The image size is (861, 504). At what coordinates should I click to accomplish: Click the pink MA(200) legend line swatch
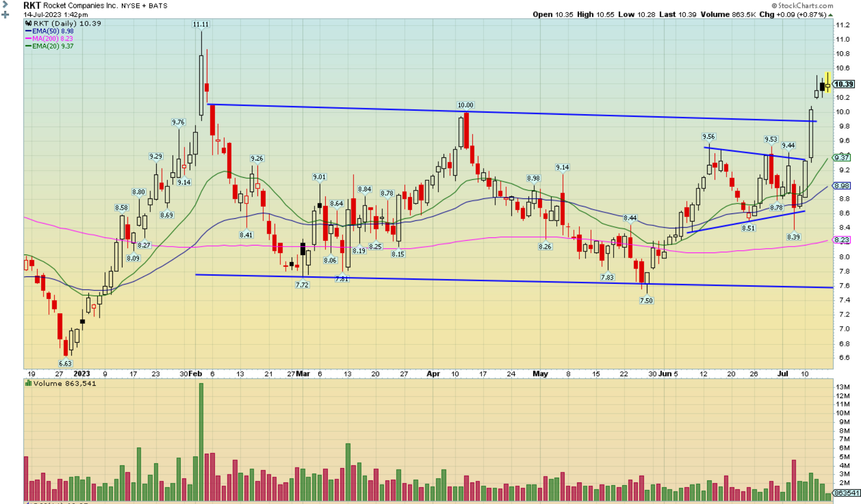point(28,38)
